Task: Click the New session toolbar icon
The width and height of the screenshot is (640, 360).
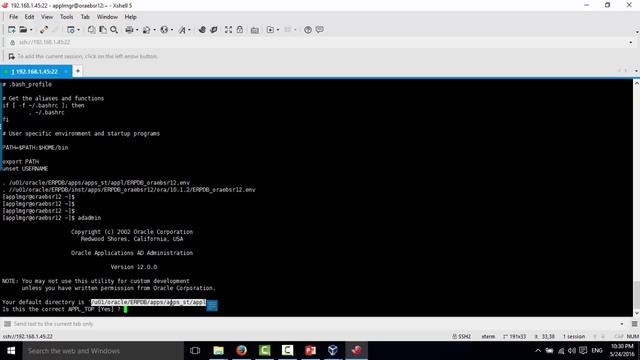Action: click(x=11, y=30)
